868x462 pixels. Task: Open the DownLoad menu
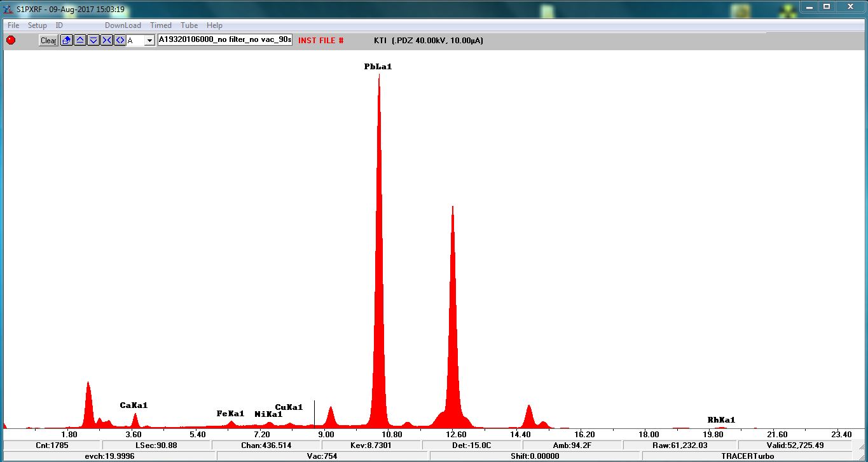click(123, 25)
